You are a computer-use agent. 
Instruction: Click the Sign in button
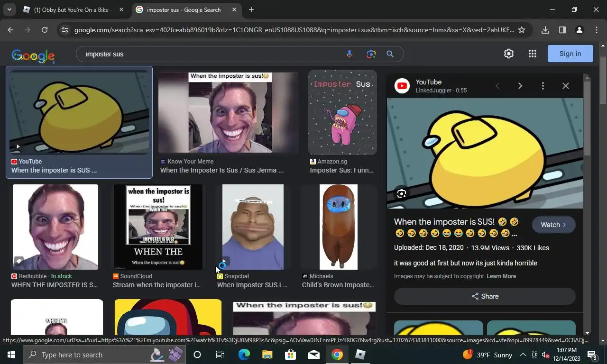tap(570, 54)
